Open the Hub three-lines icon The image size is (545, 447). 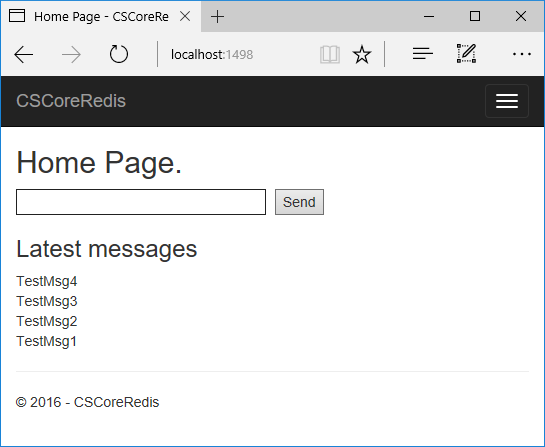(422, 54)
